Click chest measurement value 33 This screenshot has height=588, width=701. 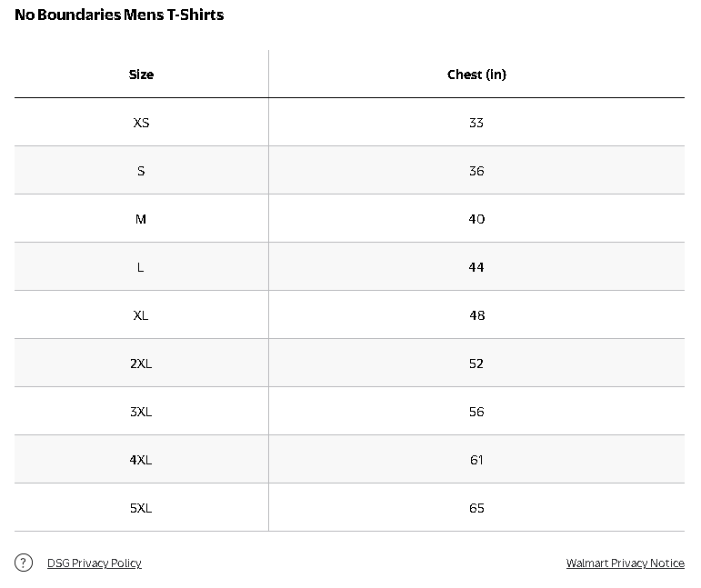coord(476,123)
